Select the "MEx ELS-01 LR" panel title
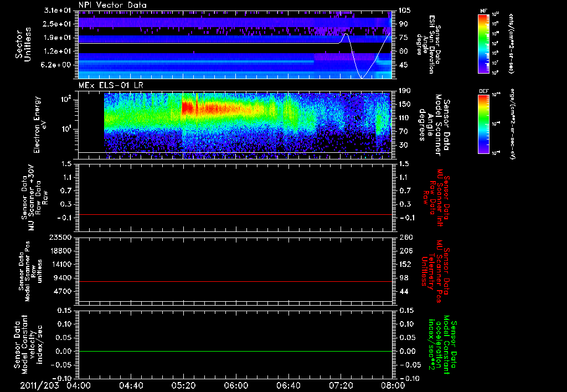The width and height of the screenshot is (567, 392). [111, 85]
